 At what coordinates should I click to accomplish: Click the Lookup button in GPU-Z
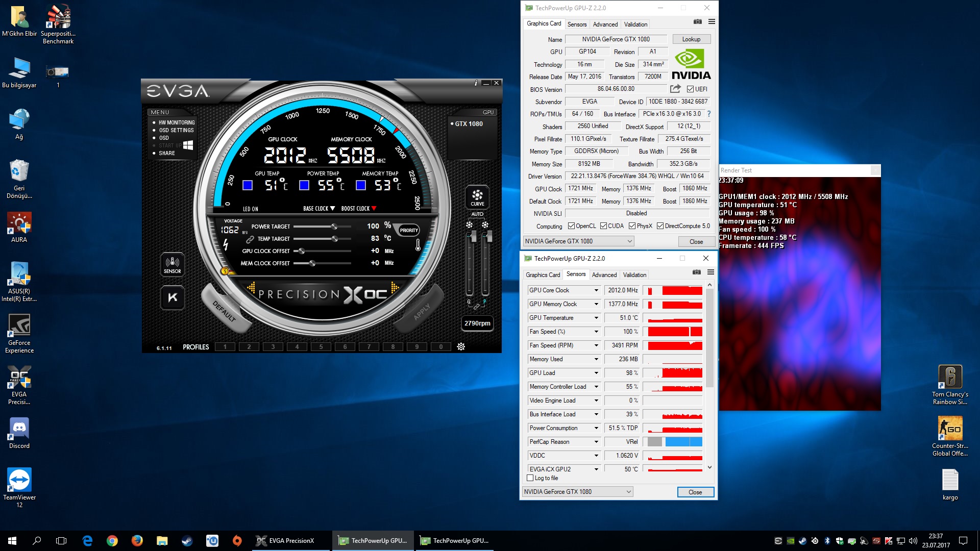coord(691,39)
